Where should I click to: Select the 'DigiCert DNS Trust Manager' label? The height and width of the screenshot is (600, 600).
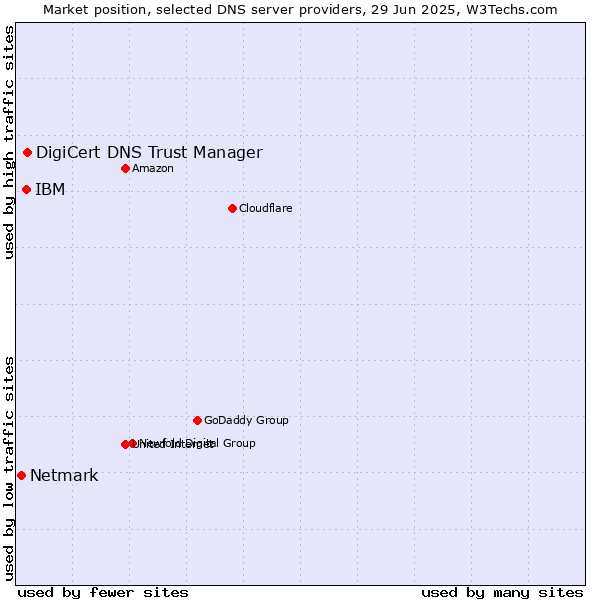[149, 153]
